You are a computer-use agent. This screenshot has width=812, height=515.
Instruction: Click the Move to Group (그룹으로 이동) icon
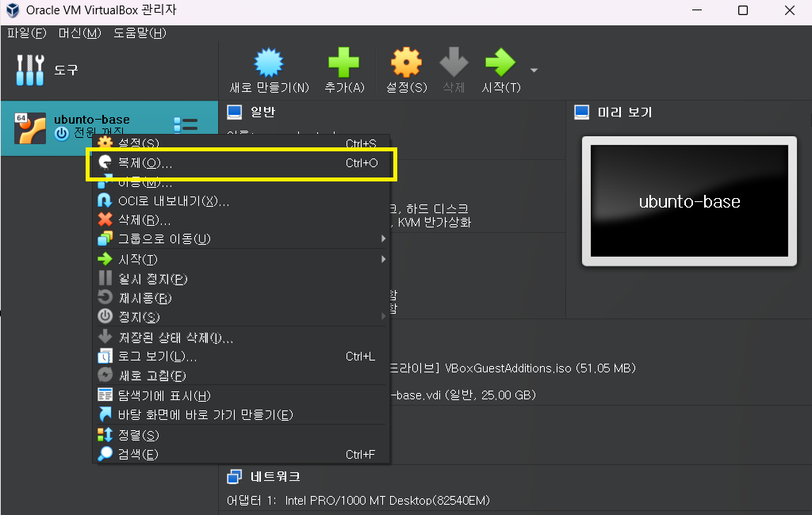tap(105, 238)
